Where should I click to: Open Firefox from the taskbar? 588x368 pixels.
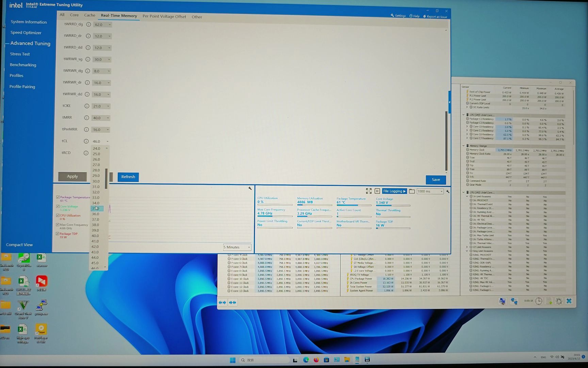(316, 360)
